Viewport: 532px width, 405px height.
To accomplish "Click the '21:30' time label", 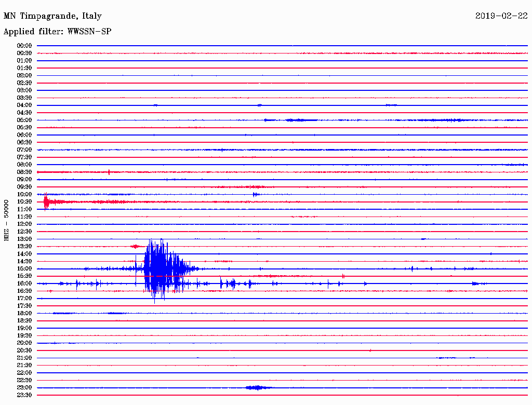I will pos(24,366).
